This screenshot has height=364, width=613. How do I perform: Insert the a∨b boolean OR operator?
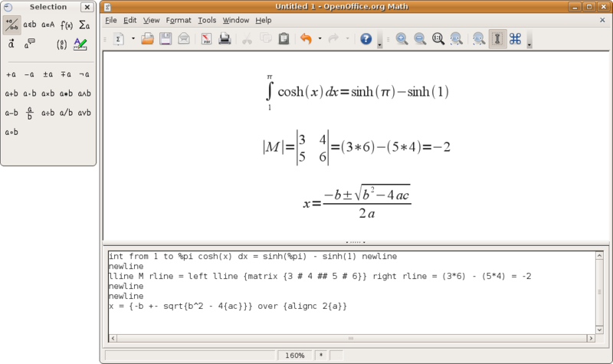(x=84, y=113)
